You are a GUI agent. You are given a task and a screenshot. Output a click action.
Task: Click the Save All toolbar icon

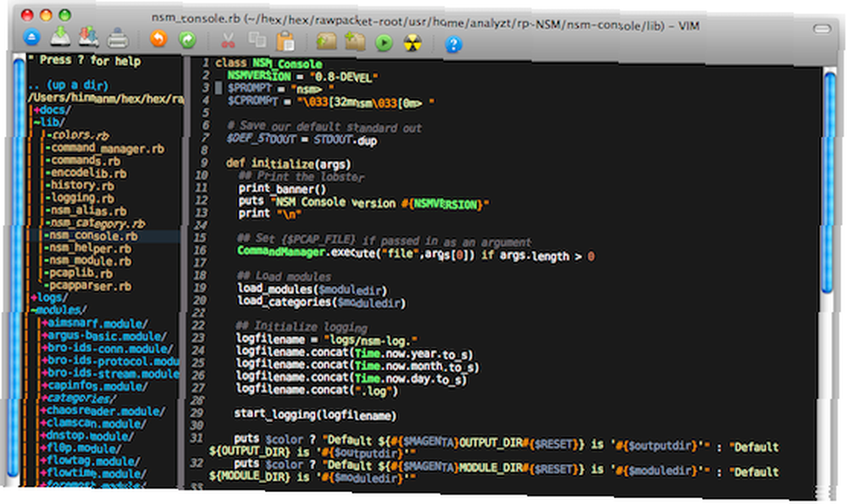pyautogui.click(x=89, y=37)
